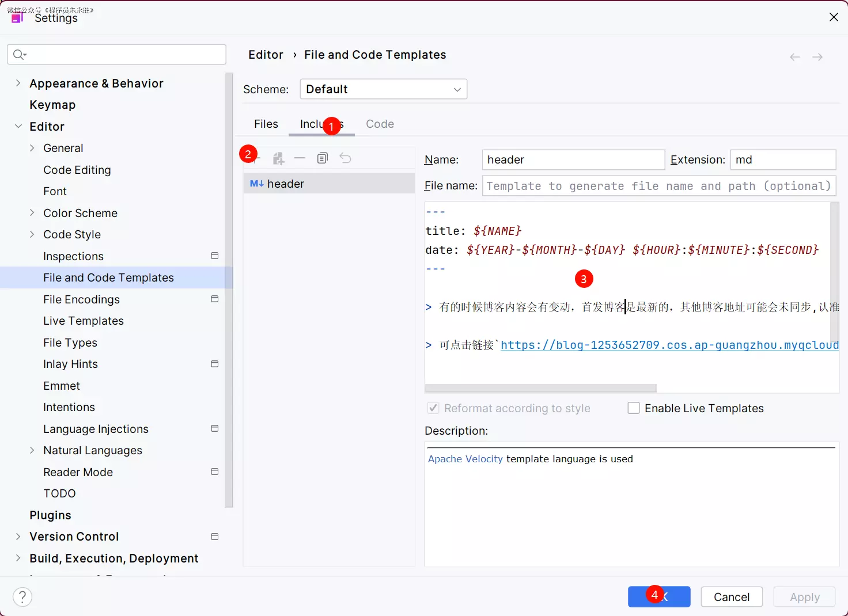Click the Create Child Template File icon
848x616 pixels.
click(x=279, y=158)
